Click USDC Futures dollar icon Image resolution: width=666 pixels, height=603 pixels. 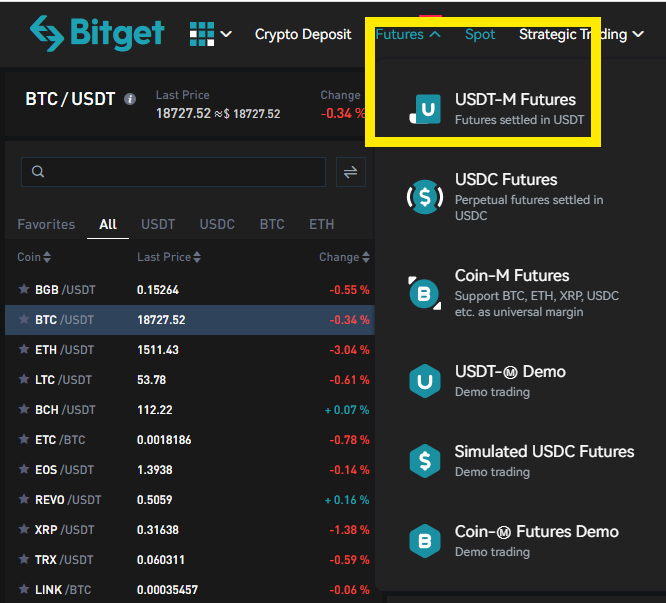425,197
